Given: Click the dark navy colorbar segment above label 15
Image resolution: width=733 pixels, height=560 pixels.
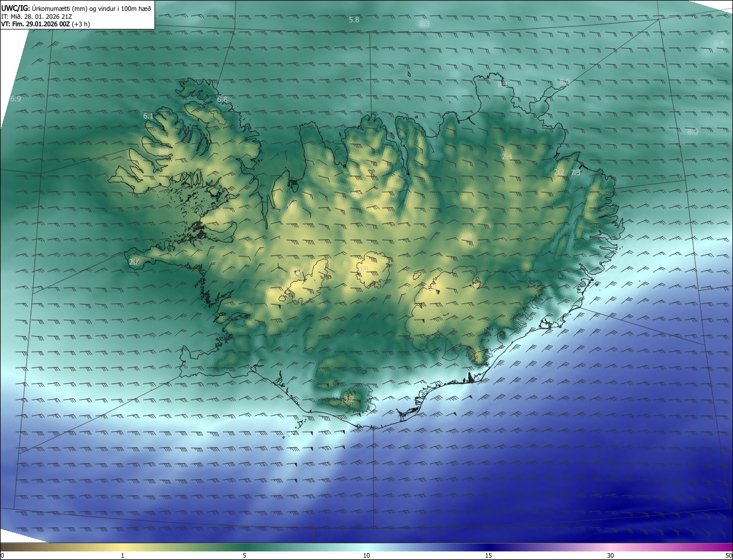Looking at the screenshot, I should [x=488, y=547].
